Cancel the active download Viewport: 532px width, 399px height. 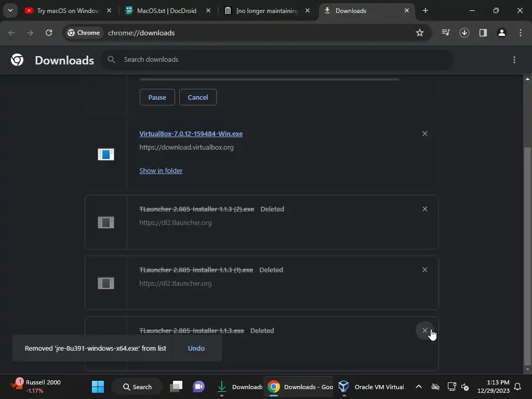point(198,97)
